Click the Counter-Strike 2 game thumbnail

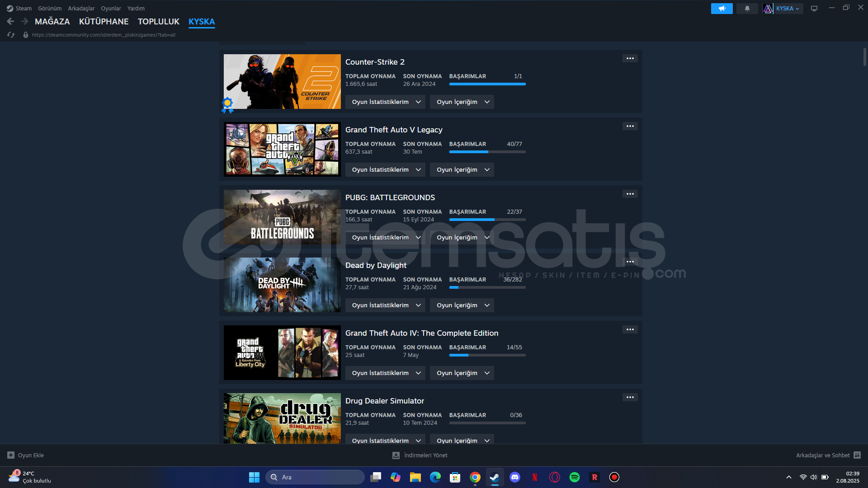point(282,81)
